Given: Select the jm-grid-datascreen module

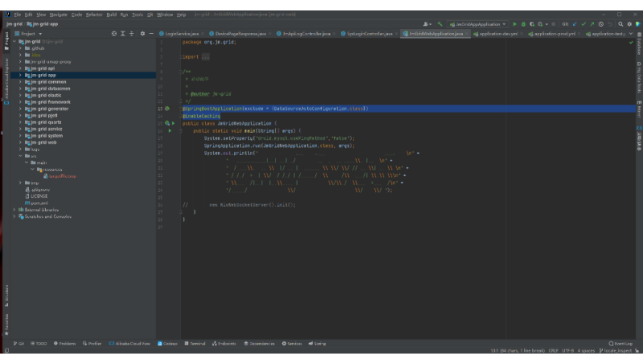Looking at the screenshot, I should pyautogui.click(x=51, y=88).
